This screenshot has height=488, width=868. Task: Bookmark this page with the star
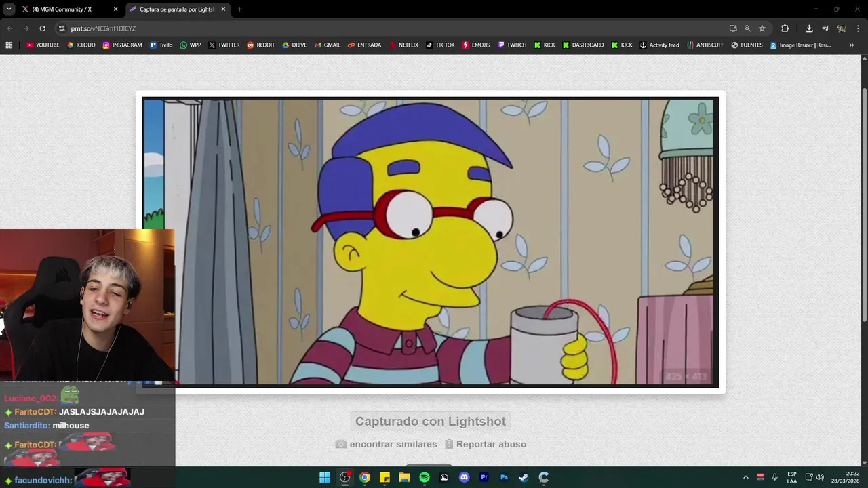tap(762, 28)
